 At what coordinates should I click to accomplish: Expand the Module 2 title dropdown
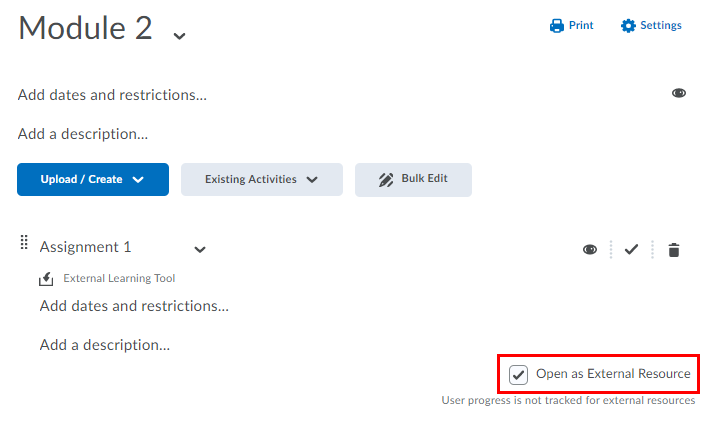click(179, 35)
